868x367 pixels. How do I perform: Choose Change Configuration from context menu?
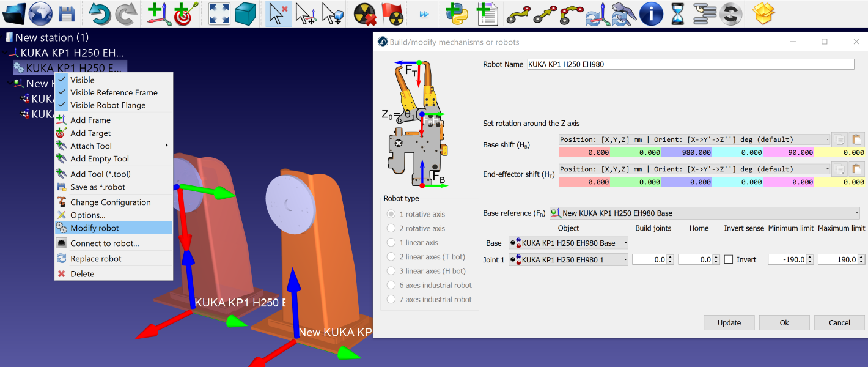click(110, 202)
